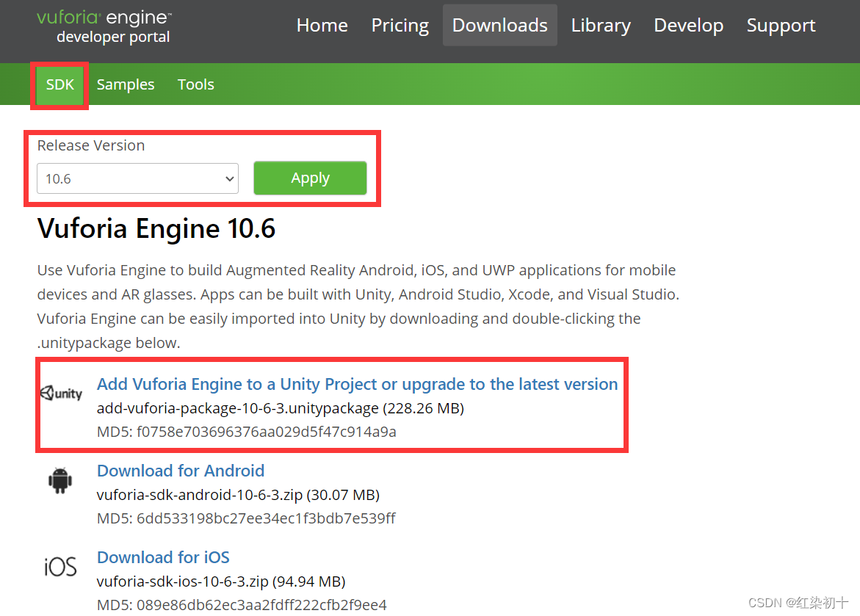Open the Support menu item
Image resolution: width=860 pixels, height=616 pixels.
coord(781,25)
